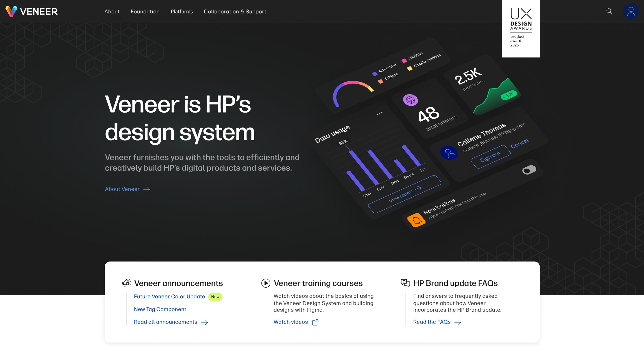Click the three-dots menu on Data usage card
Viewport: 644px width, 363px height.
click(379, 113)
